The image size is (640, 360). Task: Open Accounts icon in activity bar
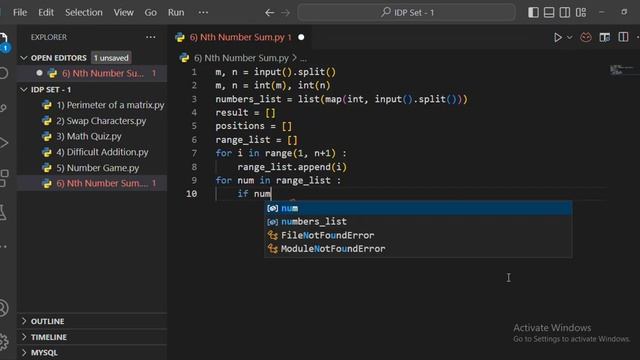(4, 308)
